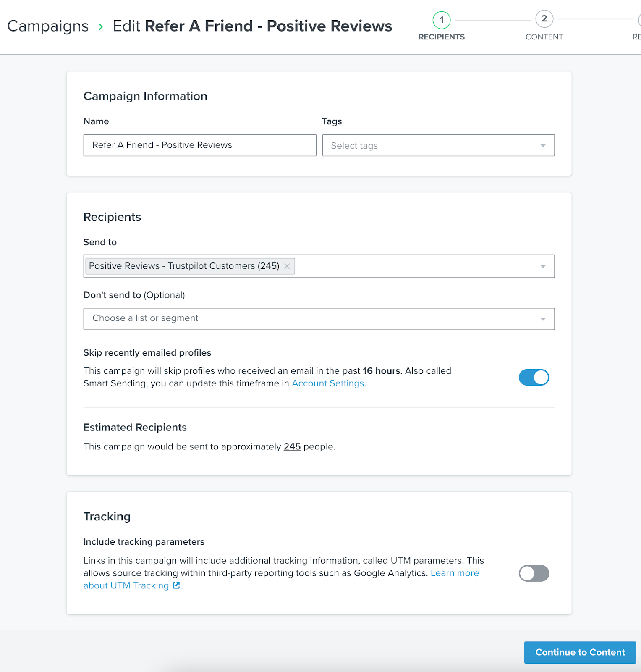The width and height of the screenshot is (641, 672).
Task: Go back to Campaigns breadcrumb
Action: [x=48, y=26]
